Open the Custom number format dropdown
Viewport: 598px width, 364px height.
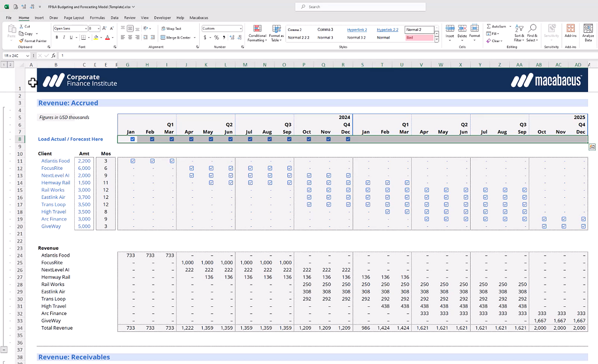click(241, 29)
